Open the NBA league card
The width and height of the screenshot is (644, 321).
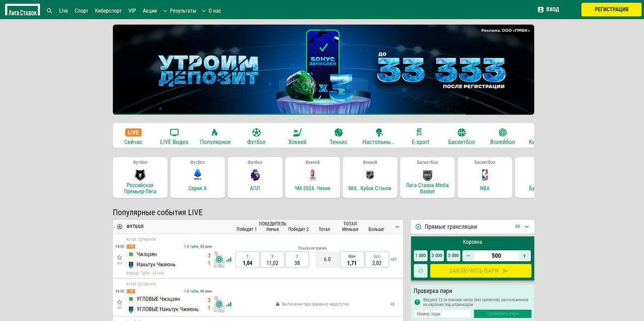(x=485, y=177)
